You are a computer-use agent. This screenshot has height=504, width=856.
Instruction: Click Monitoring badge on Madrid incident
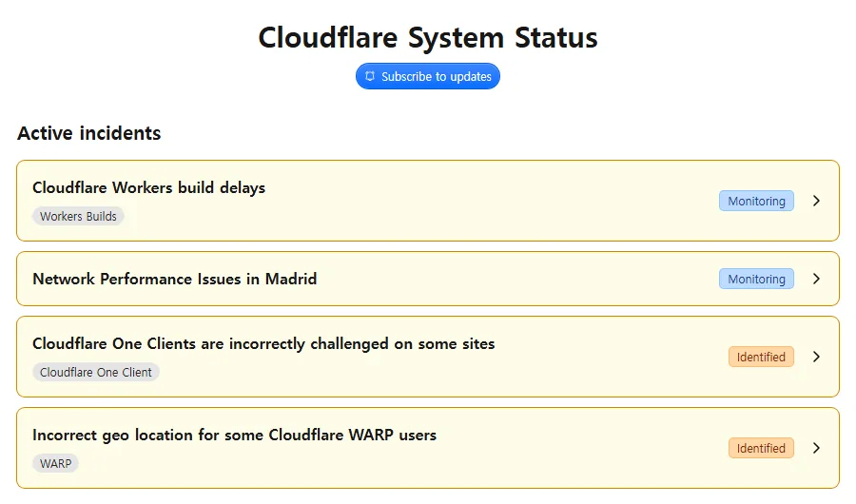[x=756, y=279]
